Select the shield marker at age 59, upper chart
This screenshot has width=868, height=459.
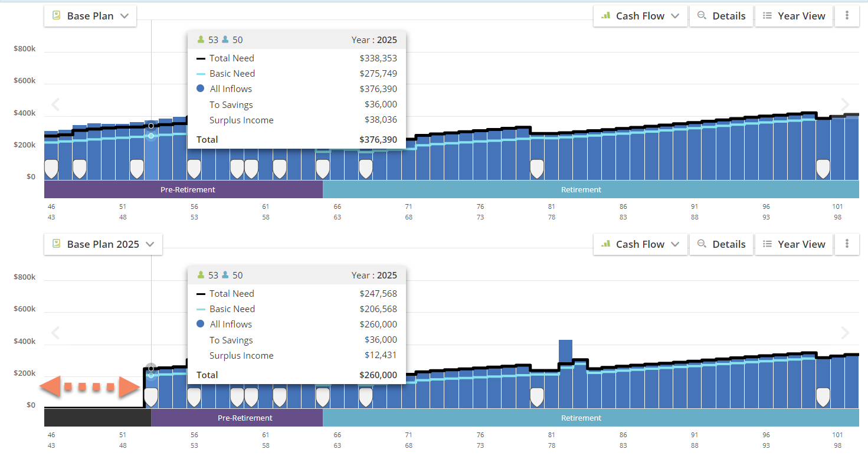pyautogui.click(x=237, y=169)
